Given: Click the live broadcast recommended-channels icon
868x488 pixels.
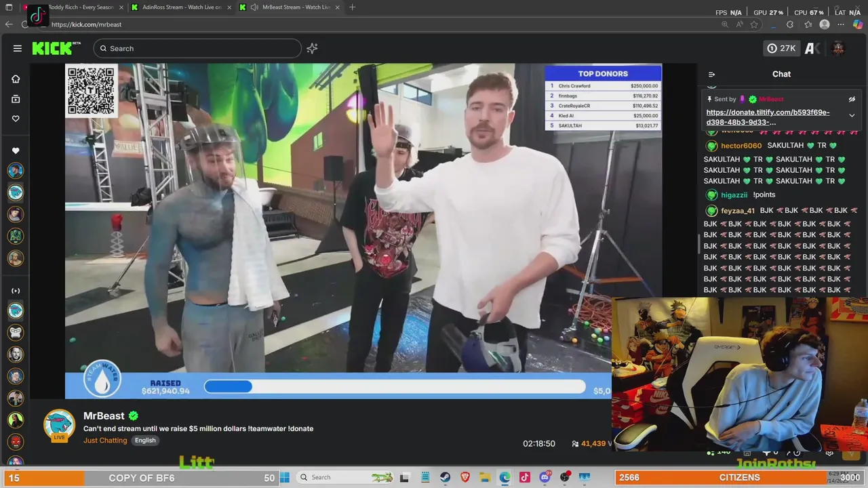Looking at the screenshot, I should [x=16, y=291].
